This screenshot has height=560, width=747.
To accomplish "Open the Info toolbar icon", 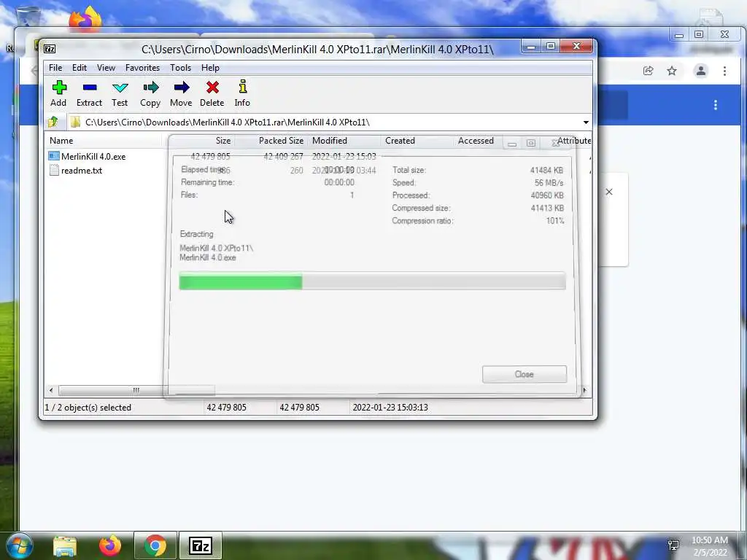I will click(x=242, y=87).
